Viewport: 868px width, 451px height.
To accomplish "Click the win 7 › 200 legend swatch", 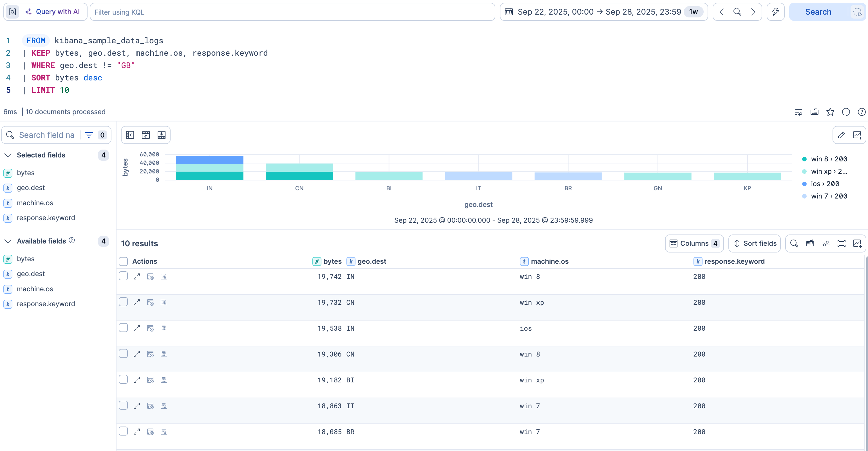I will [804, 196].
